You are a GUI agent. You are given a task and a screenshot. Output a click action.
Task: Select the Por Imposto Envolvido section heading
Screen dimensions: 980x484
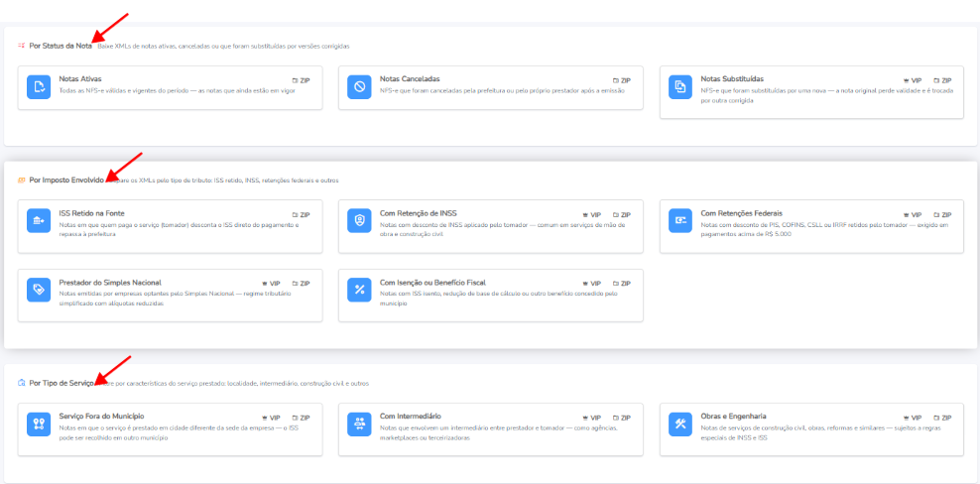pos(66,181)
